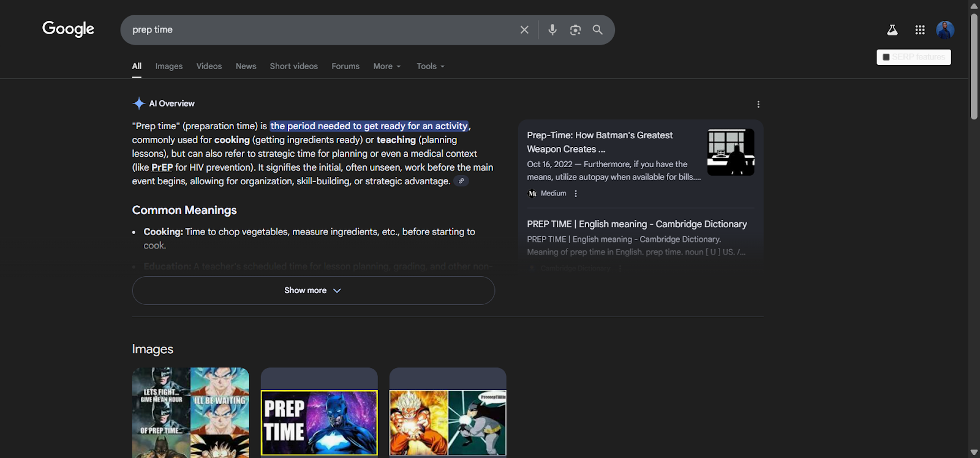
Task: Open AI Overview three-dot options menu
Action: point(758,104)
